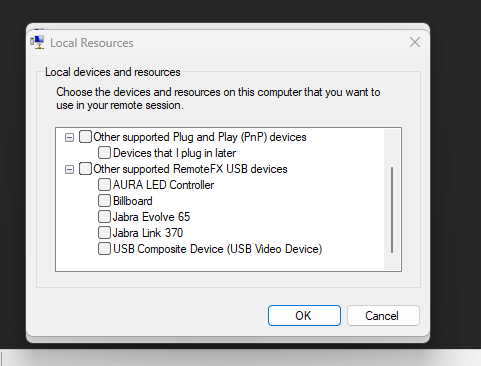Check Other supported Plug and Play devices
This screenshot has width=481, height=366.
coord(85,137)
